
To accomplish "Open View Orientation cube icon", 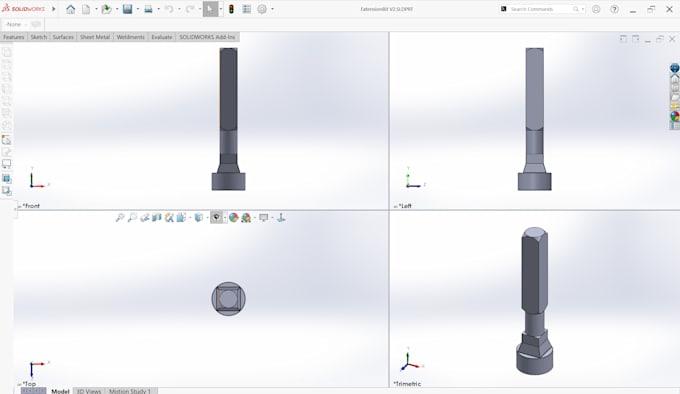I will tap(181, 218).
